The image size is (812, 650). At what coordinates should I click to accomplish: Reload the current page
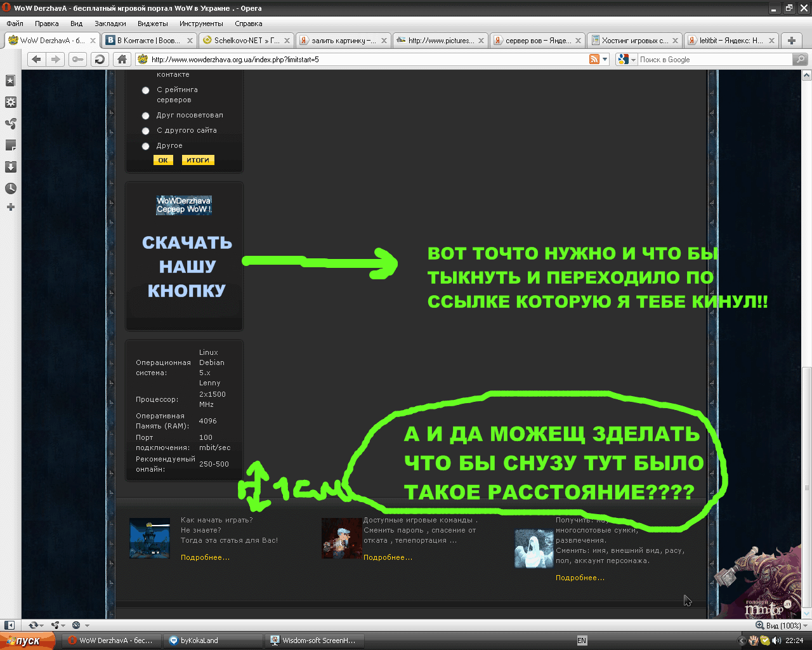click(x=100, y=59)
